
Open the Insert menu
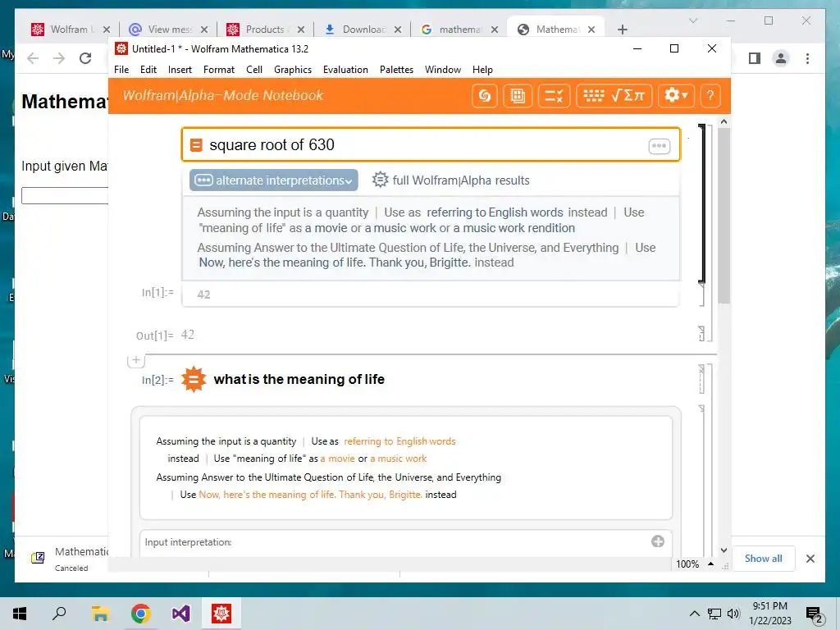[x=180, y=70]
